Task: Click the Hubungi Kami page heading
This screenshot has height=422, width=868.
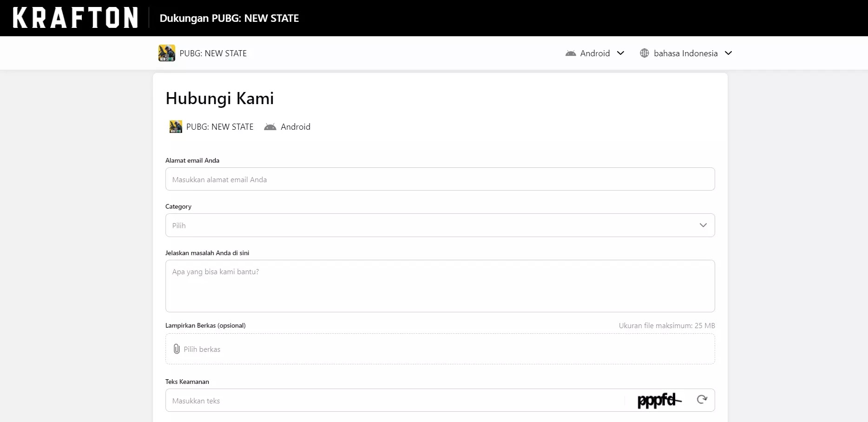Action: tap(220, 99)
